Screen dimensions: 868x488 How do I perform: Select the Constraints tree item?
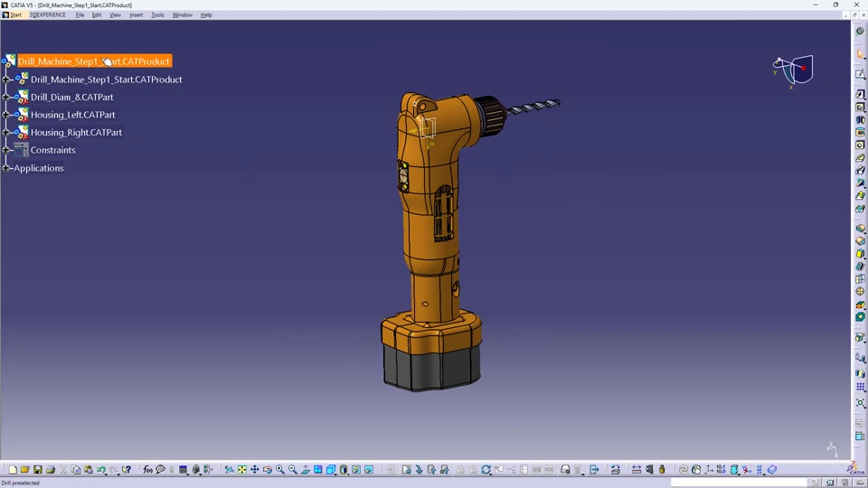(x=52, y=150)
